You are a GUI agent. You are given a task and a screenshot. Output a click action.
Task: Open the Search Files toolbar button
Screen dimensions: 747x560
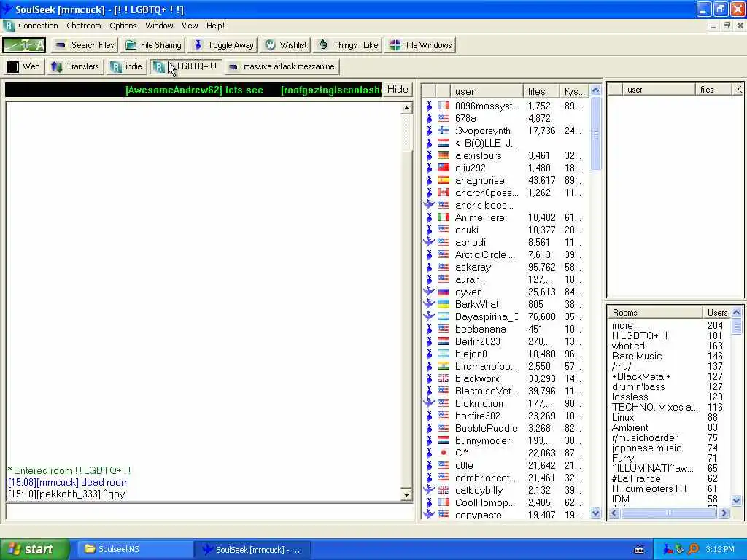pyautogui.click(x=85, y=45)
